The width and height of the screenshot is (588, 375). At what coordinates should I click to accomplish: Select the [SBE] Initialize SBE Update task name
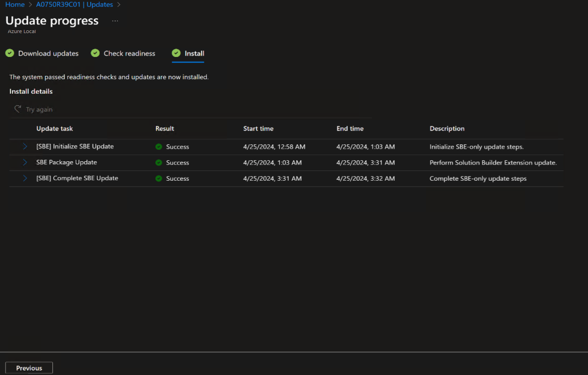[75, 147]
